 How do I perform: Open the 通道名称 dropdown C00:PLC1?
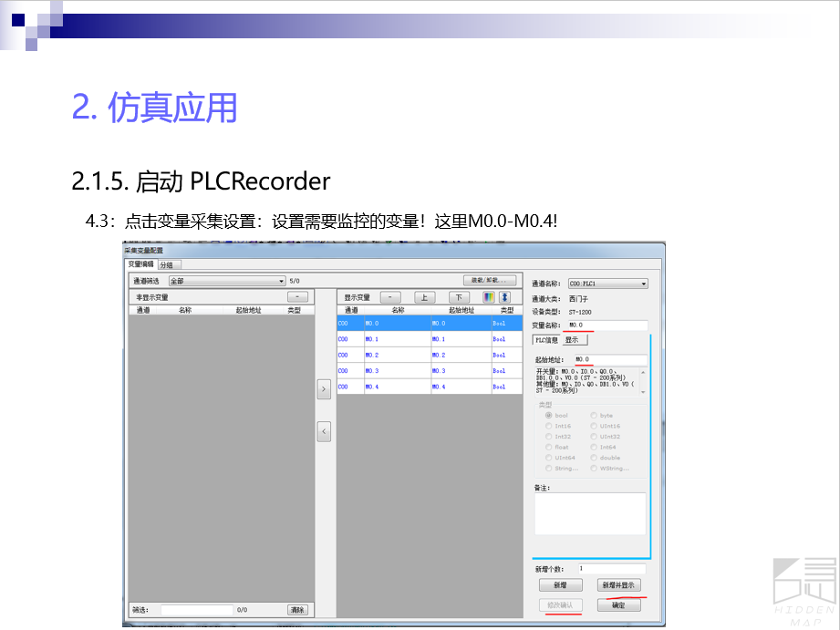point(607,284)
